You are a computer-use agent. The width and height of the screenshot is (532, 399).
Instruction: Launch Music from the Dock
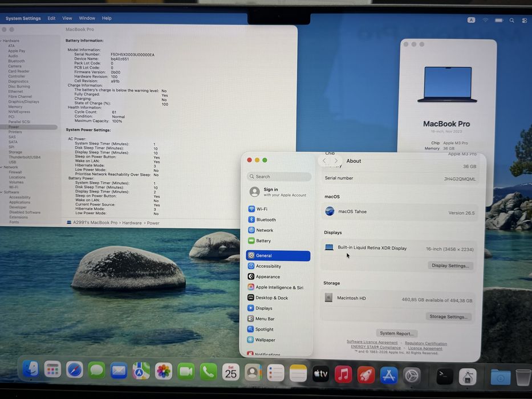(x=343, y=374)
